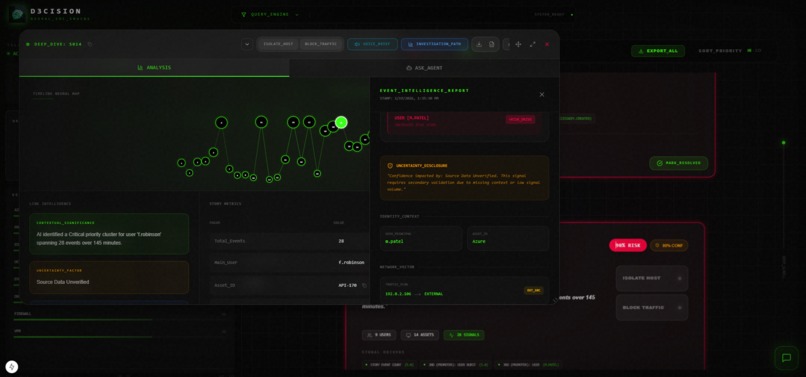The image size is (806, 377).
Task: Click the tag at the network vector row's right
Action: [x=534, y=291]
